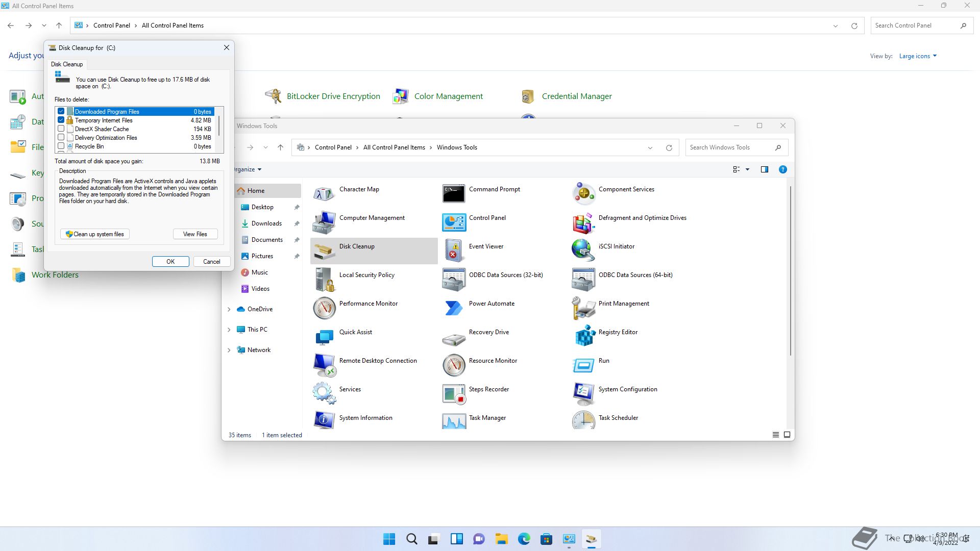Expand Windows Tools address bar history dropdown
Viewport: 980px width, 551px height.
pos(650,148)
